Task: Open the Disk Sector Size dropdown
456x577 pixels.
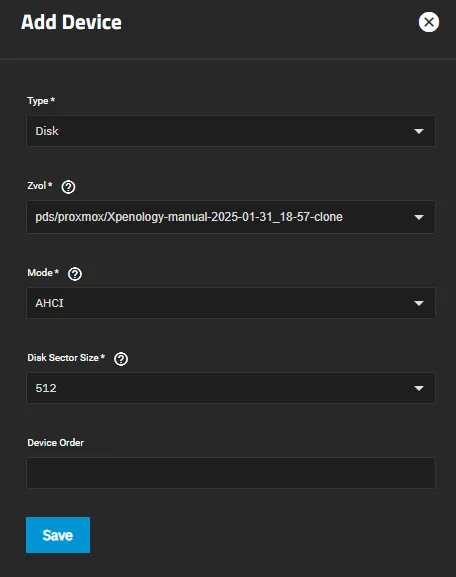Action: (x=231, y=388)
